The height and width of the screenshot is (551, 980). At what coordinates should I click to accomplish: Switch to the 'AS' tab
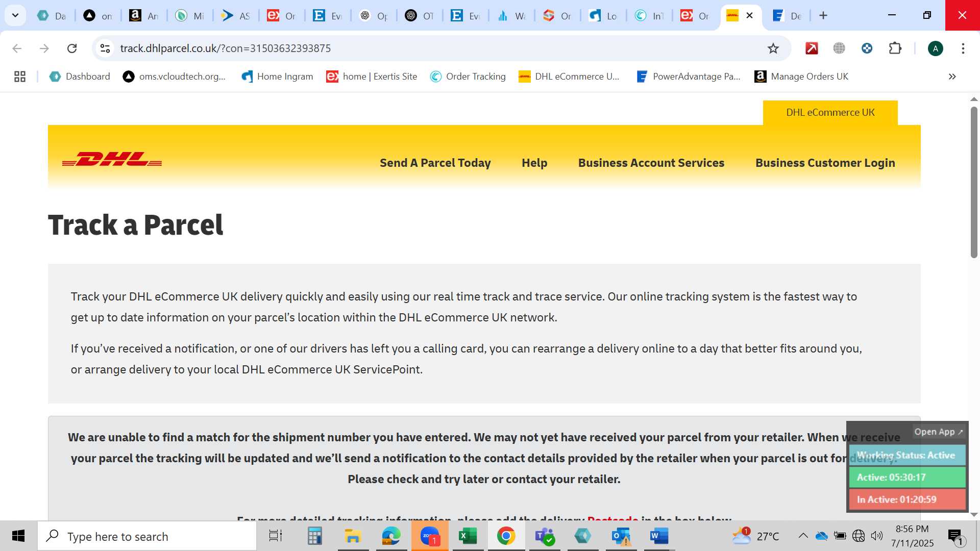point(236,16)
